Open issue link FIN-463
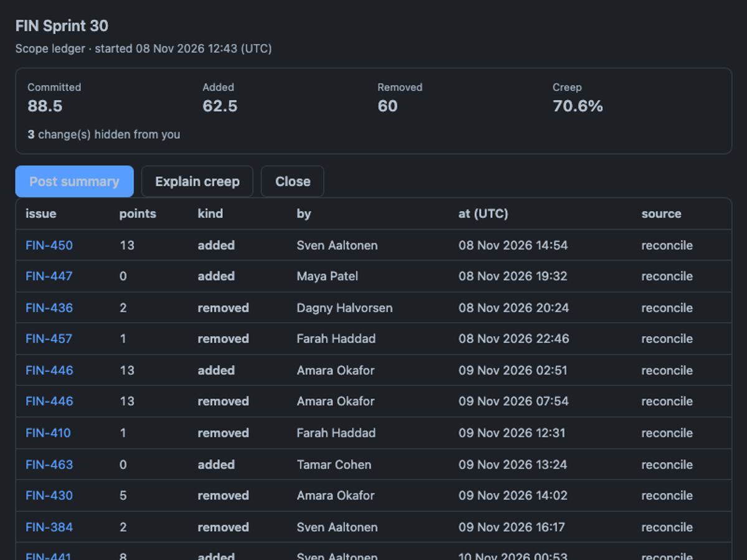Image resolution: width=747 pixels, height=560 pixels. point(49,465)
